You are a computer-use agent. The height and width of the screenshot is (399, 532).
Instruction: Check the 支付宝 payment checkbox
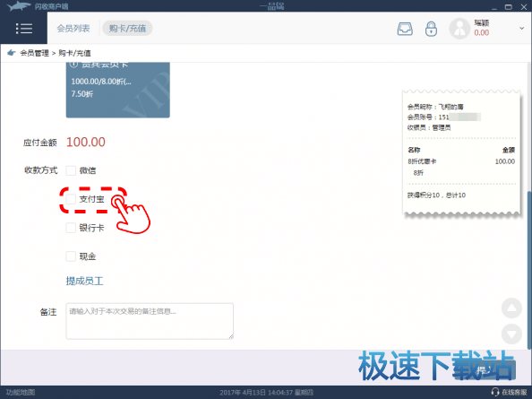click(x=71, y=199)
